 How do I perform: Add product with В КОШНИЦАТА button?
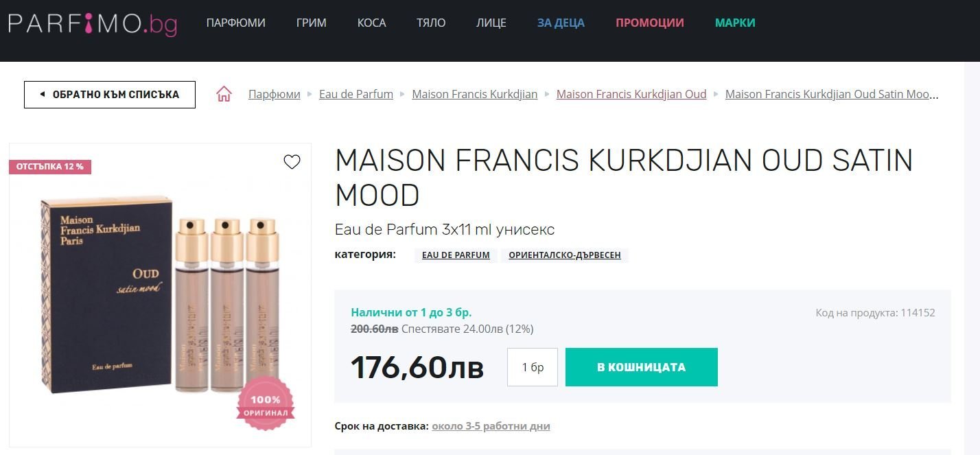[x=642, y=367]
